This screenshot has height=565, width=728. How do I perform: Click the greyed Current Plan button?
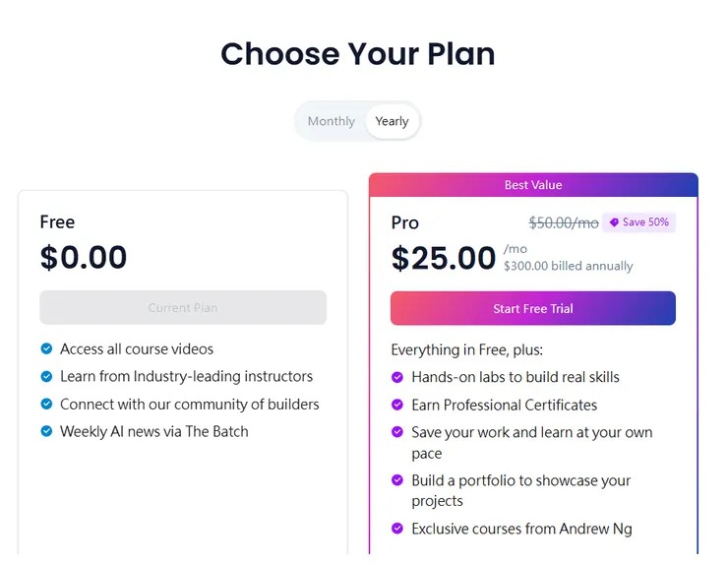[183, 307]
